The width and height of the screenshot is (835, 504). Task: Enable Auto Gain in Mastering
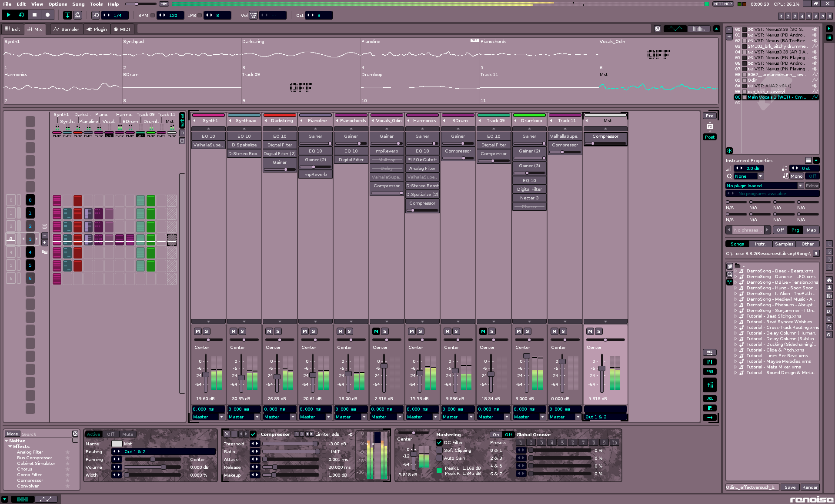click(439, 458)
